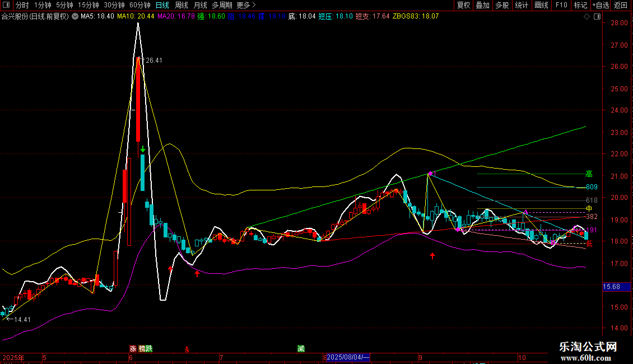This screenshot has width=633, height=364.
Task: Open the indicator dropdown next to stock name
Action: (75, 17)
